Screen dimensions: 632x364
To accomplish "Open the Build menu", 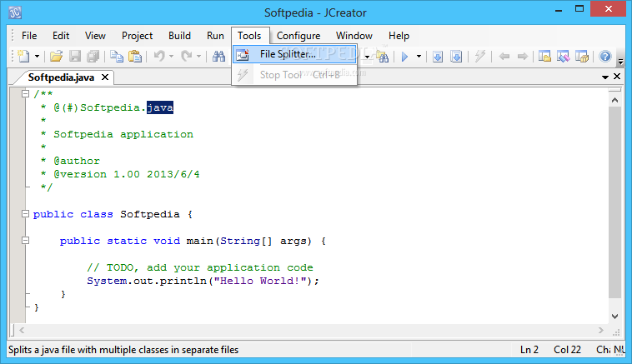I will (179, 36).
